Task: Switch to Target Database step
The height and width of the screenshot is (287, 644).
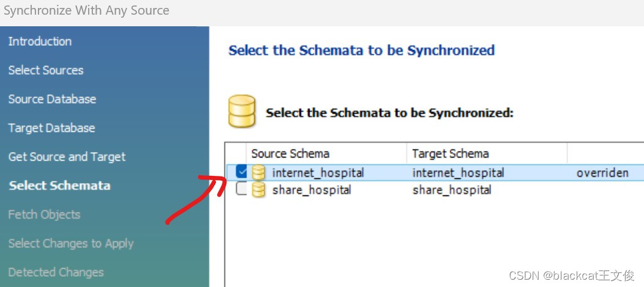Action: tap(51, 128)
